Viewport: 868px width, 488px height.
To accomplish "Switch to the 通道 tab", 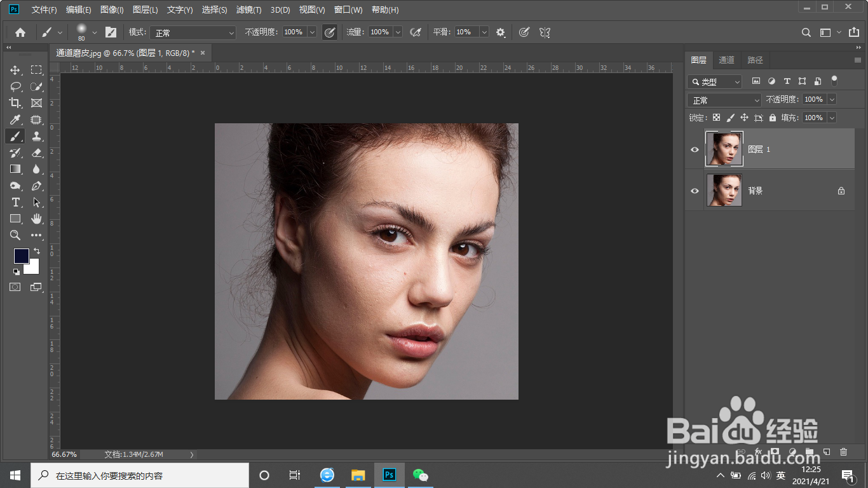I will point(726,60).
